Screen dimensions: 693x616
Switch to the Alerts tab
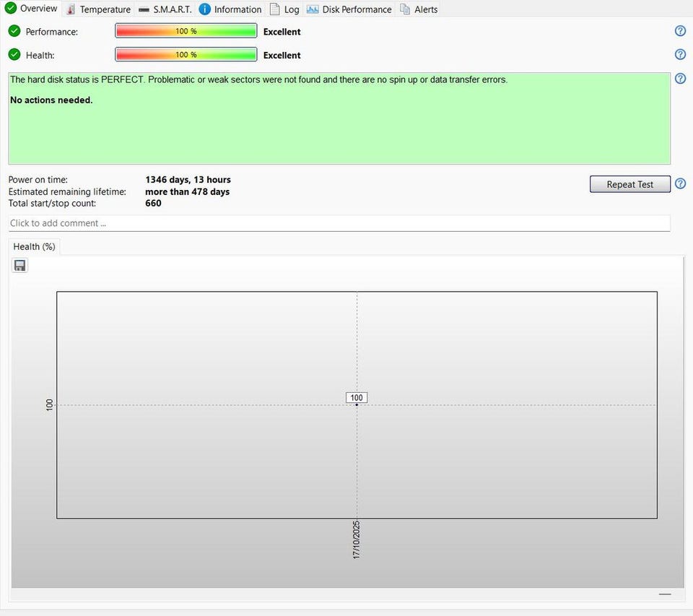tap(419, 9)
